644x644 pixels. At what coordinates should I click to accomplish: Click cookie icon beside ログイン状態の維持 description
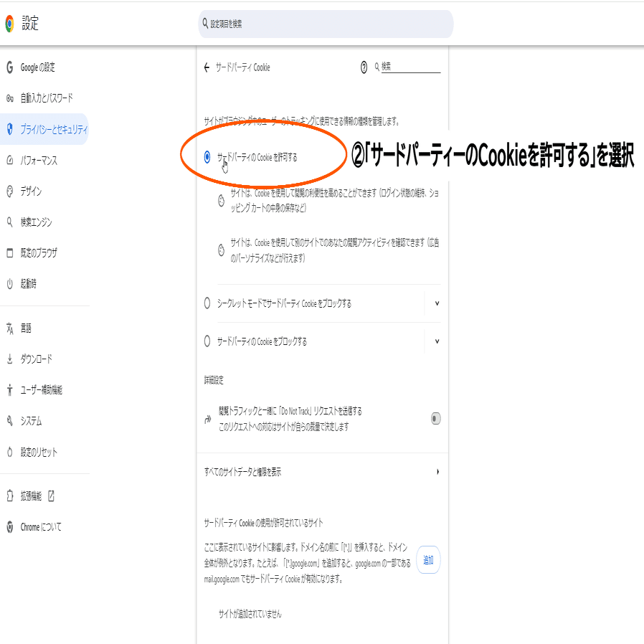(221, 200)
